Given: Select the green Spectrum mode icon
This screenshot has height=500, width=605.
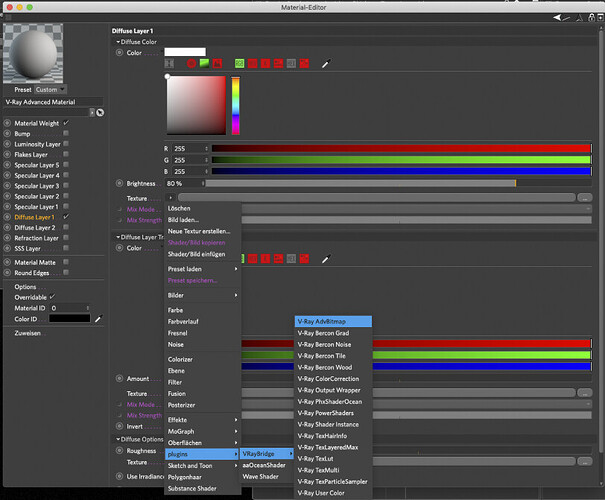Looking at the screenshot, I should tap(204, 63).
